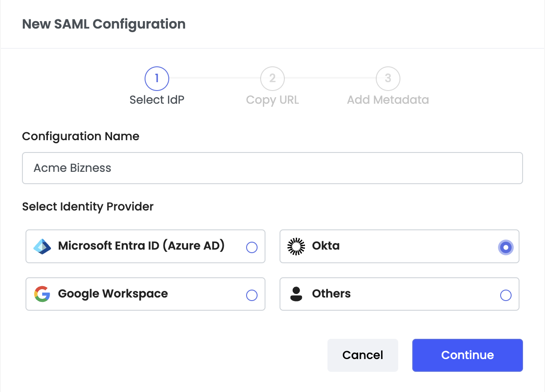Click the Google G logo icon
This screenshot has height=392, width=545.
click(x=42, y=294)
